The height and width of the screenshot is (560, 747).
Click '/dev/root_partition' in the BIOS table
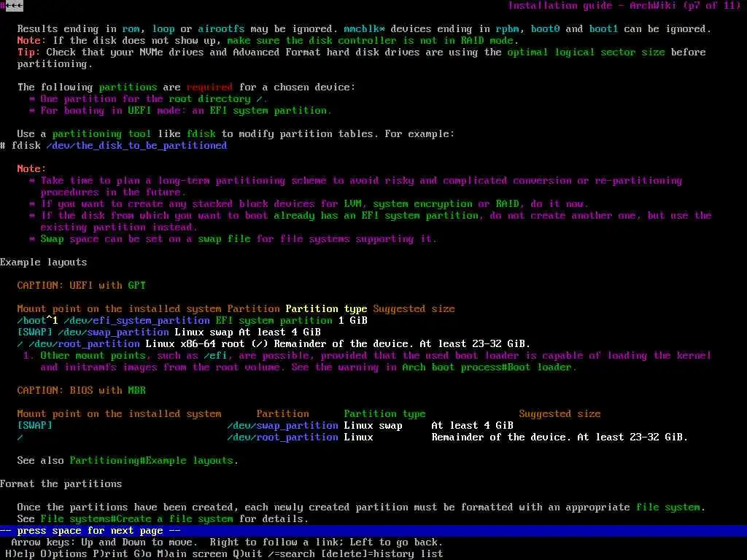[x=282, y=437]
